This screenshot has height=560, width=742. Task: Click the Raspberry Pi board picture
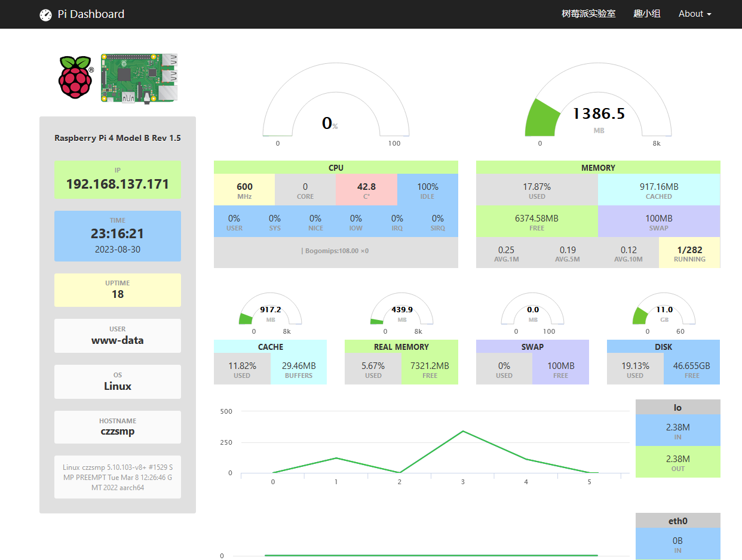[139, 78]
